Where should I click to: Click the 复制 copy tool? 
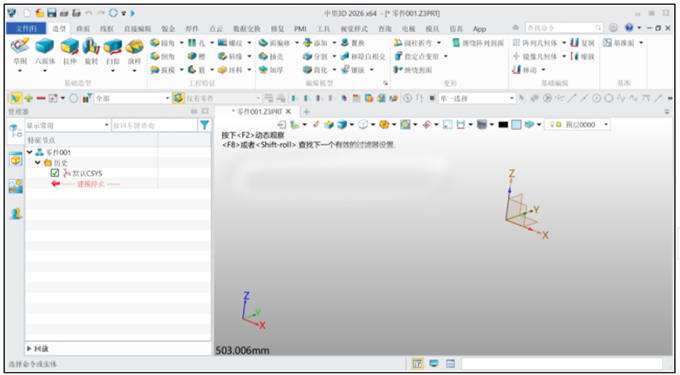coord(582,43)
